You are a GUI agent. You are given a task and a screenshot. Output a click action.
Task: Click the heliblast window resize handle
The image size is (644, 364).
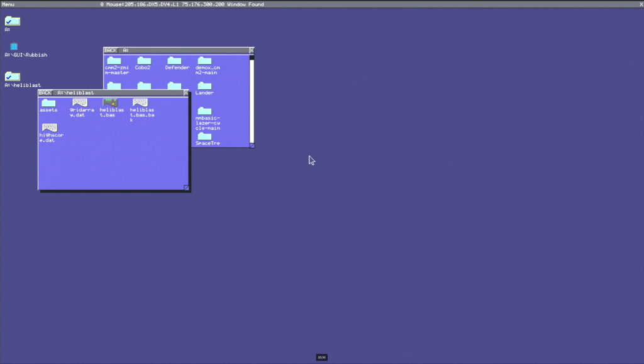tap(186, 187)
